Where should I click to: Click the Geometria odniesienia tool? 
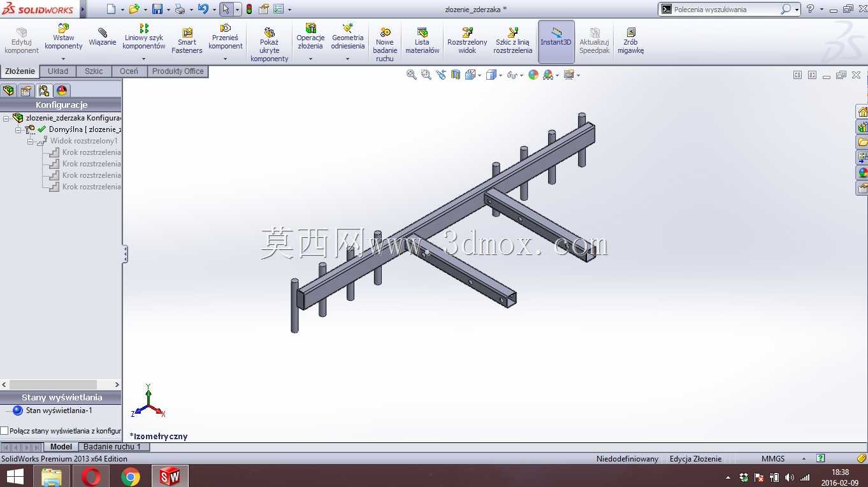coord(348,37)
